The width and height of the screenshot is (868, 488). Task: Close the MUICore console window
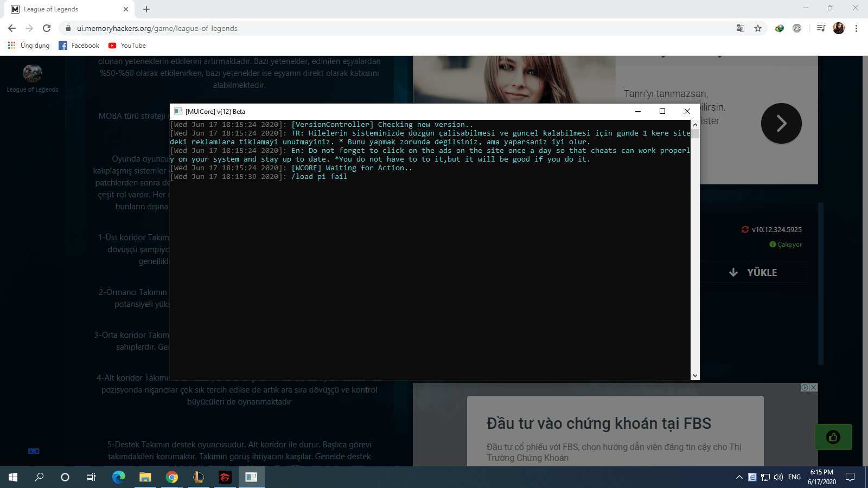[687, 111]
